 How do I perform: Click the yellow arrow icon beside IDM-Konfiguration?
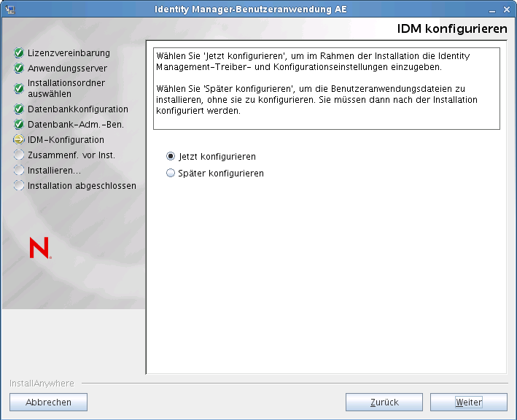(x=19, y=140)
